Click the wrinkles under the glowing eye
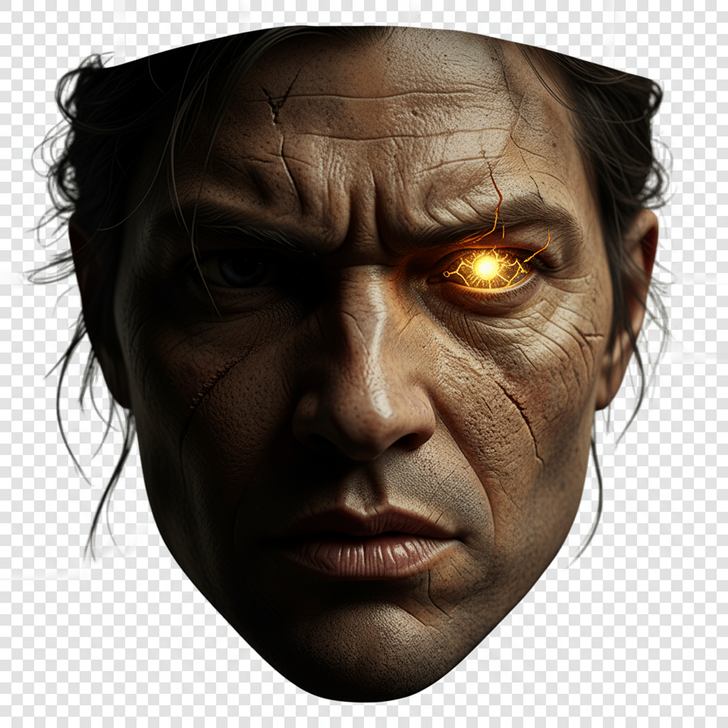The width and height of the screenshot is (728, 728). 498,313
